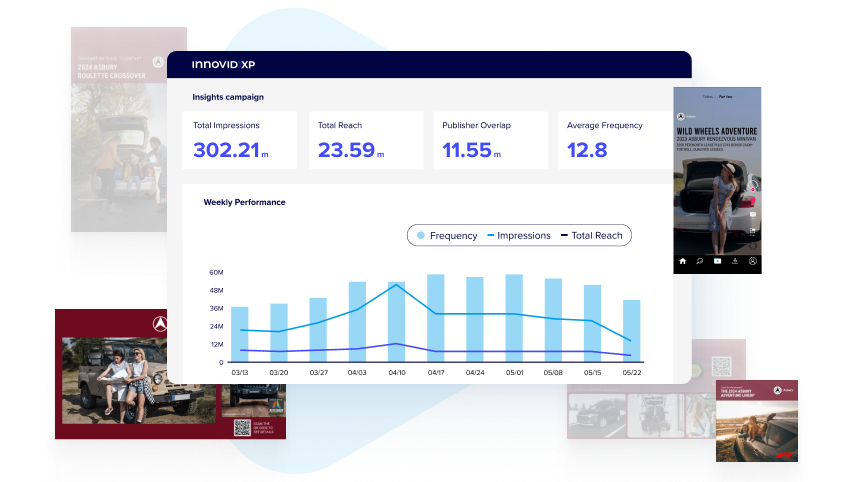
Task: Open the Average Frequency 12.8 card
Action: coord(615,141)
